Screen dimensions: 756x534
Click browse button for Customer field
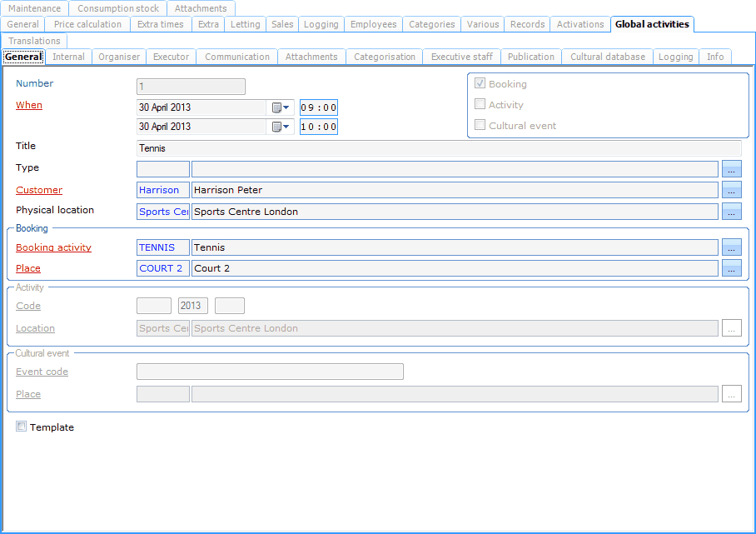(x=731, y=190)
